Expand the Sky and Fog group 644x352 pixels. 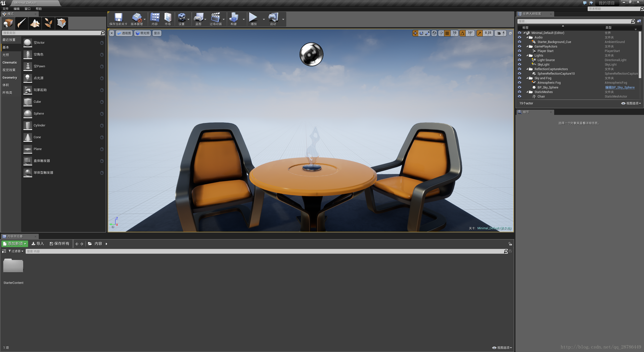tap(527, 78)
